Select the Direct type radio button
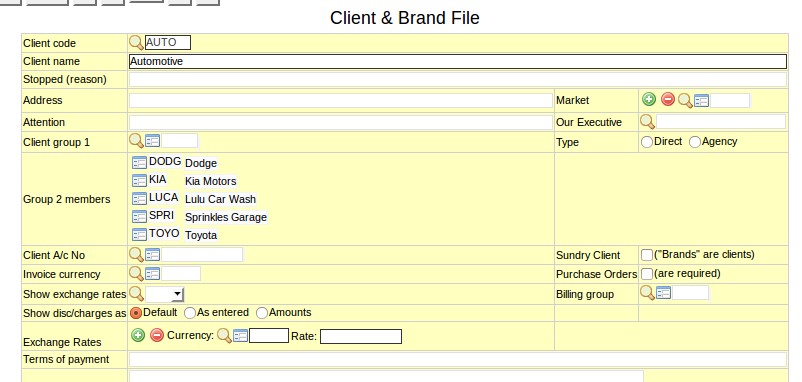This screenshot has height=382, width=802. point(647,142)
